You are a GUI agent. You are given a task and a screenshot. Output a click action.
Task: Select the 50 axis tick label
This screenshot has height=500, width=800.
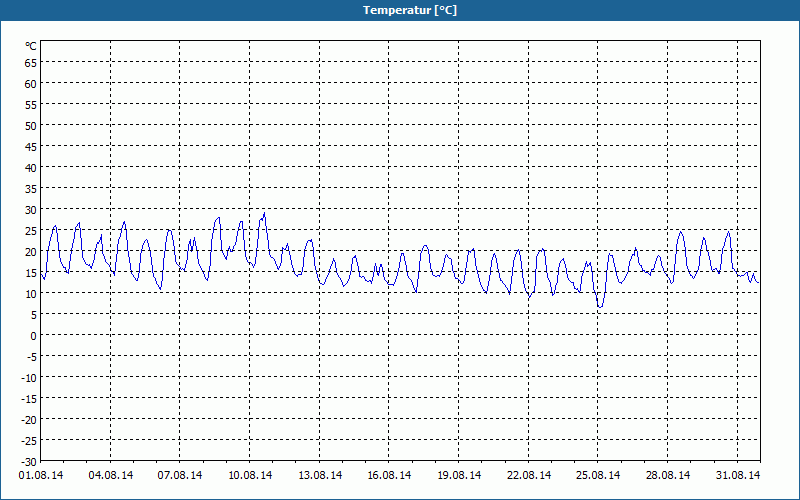(x=31, y=126)
